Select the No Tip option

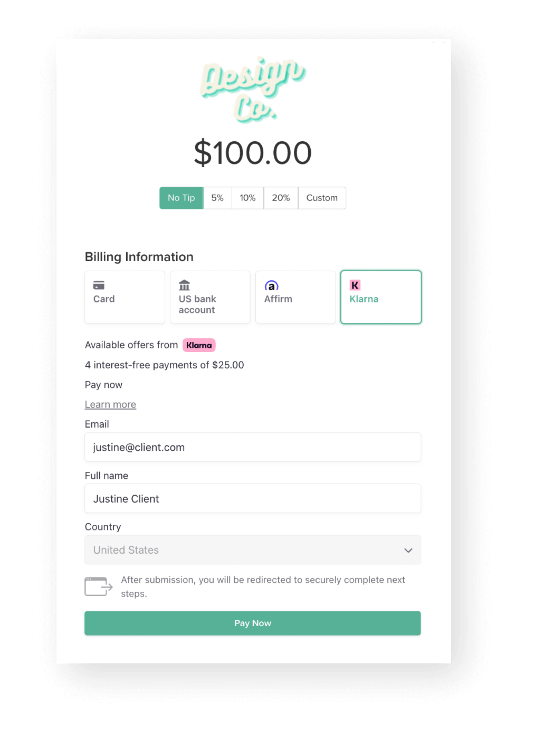[181, 198]
